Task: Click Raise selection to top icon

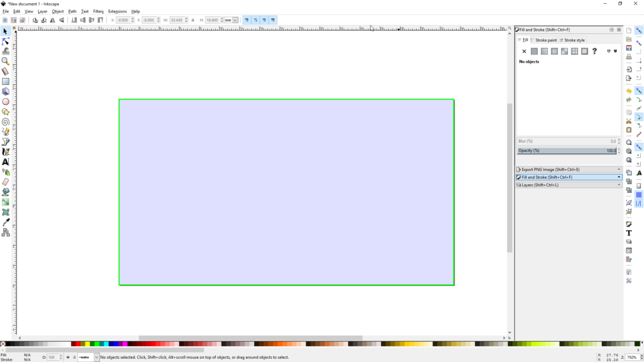Action: point(100,19)
